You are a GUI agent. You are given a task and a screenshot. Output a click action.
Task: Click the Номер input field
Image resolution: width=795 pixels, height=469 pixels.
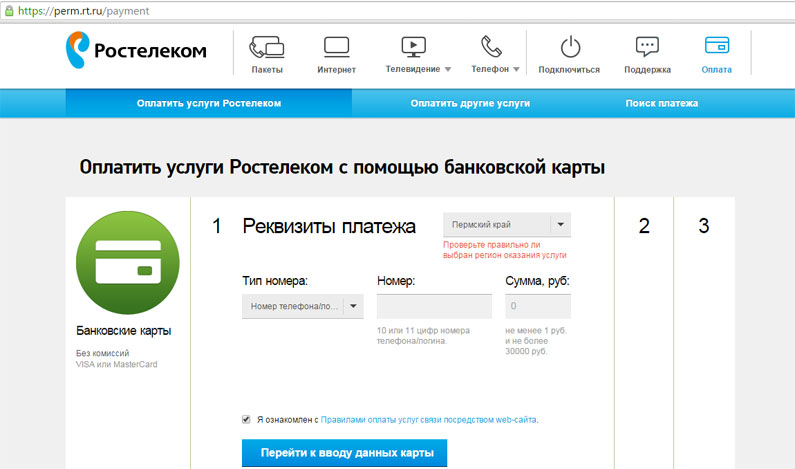[x=434, y=307]
